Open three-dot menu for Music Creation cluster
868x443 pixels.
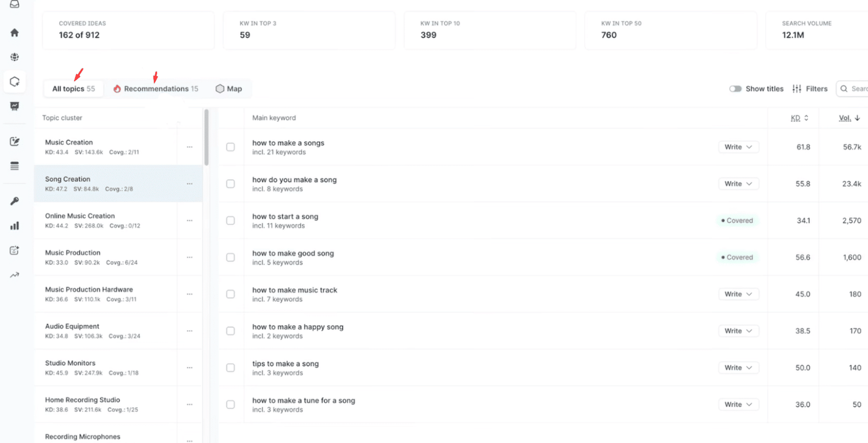point(189,147)
